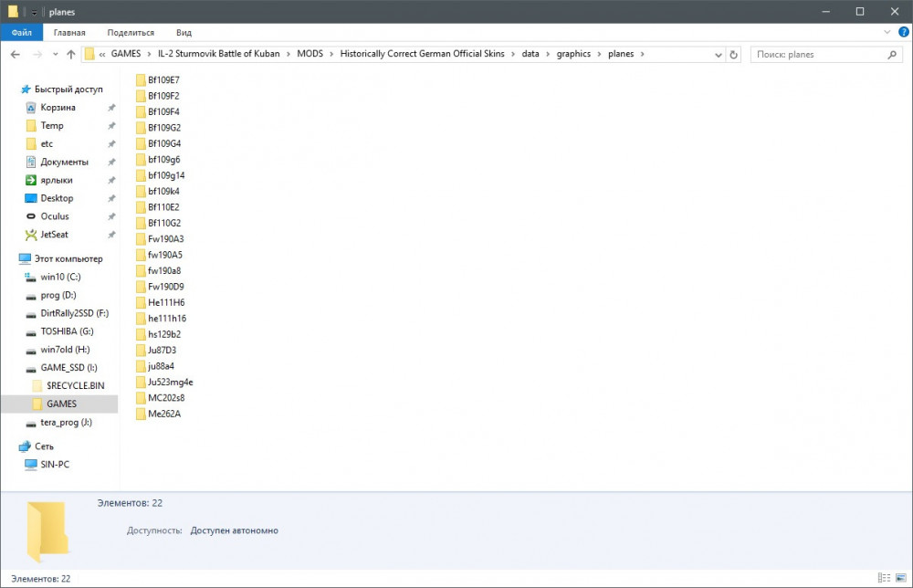Select Быстрый доступ in the sidebar
This screenshot has width=913, height=588.
(68, 89)
